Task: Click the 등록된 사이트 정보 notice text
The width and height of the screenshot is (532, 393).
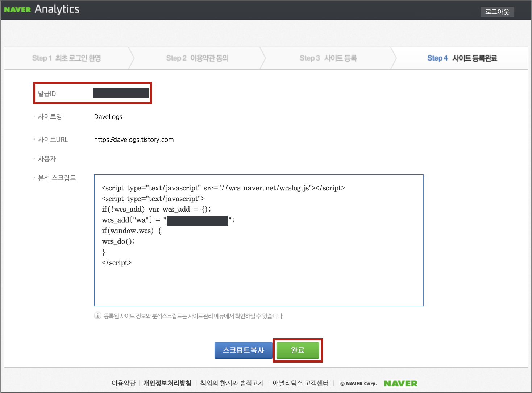Action: coord(194,316)
